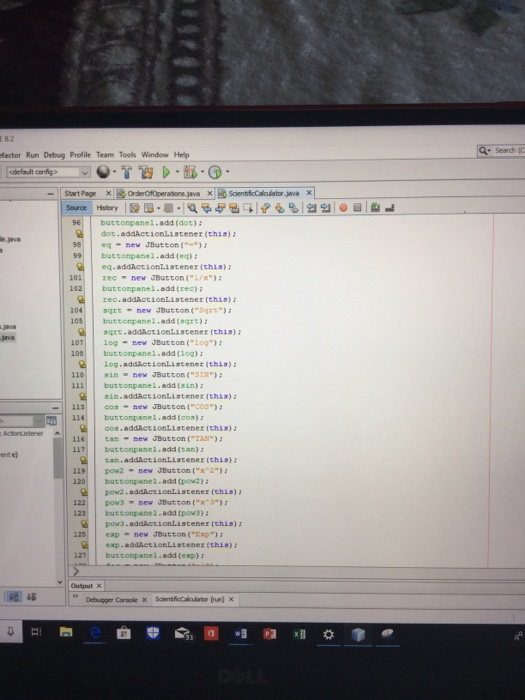Screen dimensions: 525x700
Task: Open the Run menu
Action: coord(32,155)
